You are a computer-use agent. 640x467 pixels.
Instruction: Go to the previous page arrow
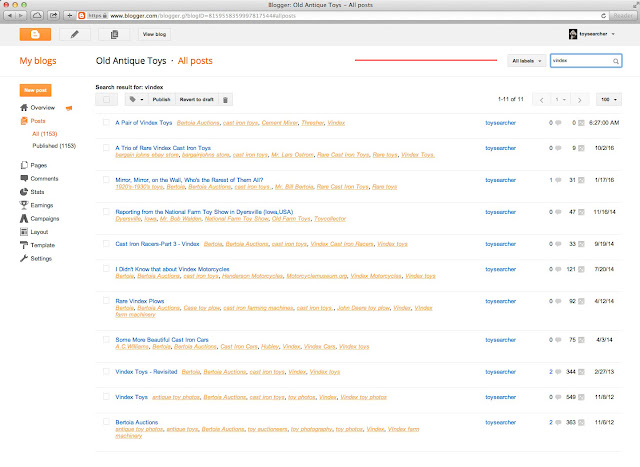pos(542,100)
